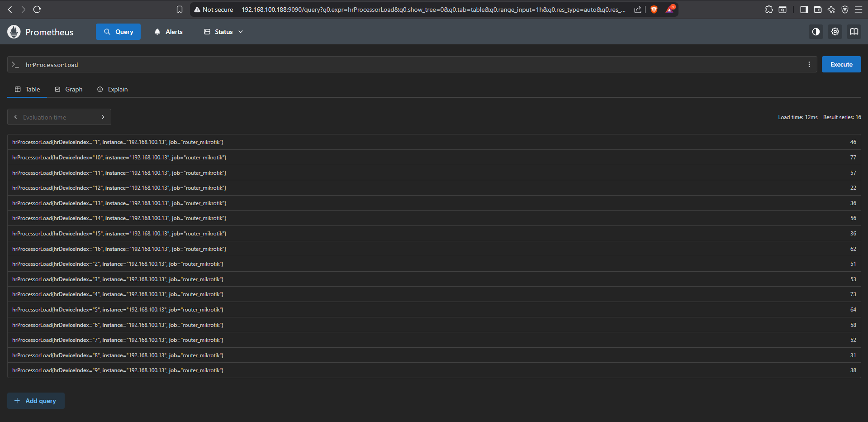This screenshot has width=868, height=422.
Task: Open the Brave Shields lion icon
Action: 654,10
